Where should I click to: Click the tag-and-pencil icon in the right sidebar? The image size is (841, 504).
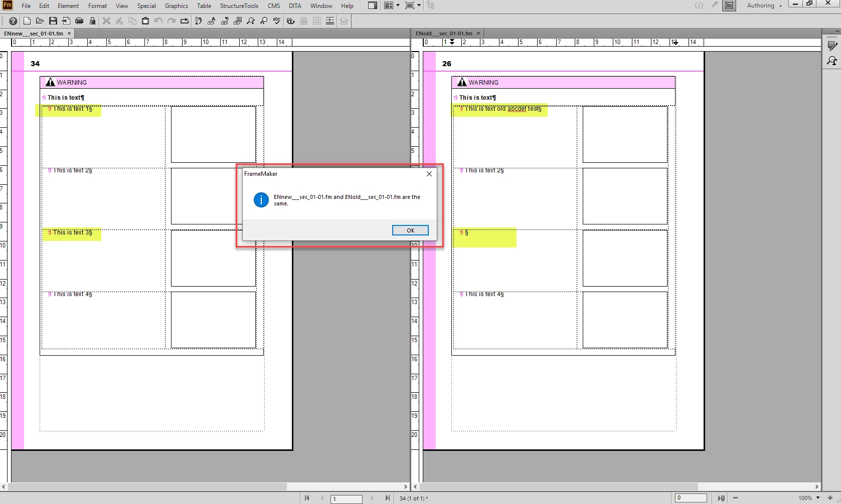tap(832, 46)
